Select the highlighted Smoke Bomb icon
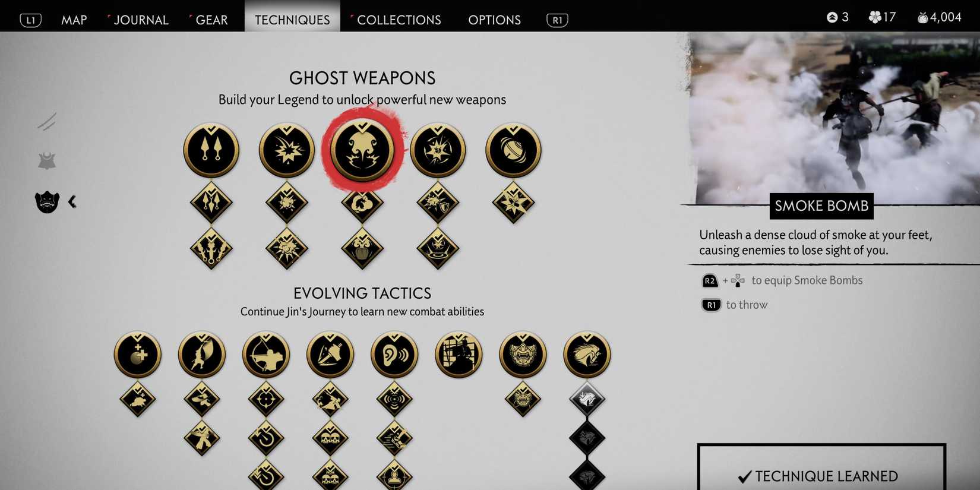This screenshot has width=980, height=490. click(362, 150)
